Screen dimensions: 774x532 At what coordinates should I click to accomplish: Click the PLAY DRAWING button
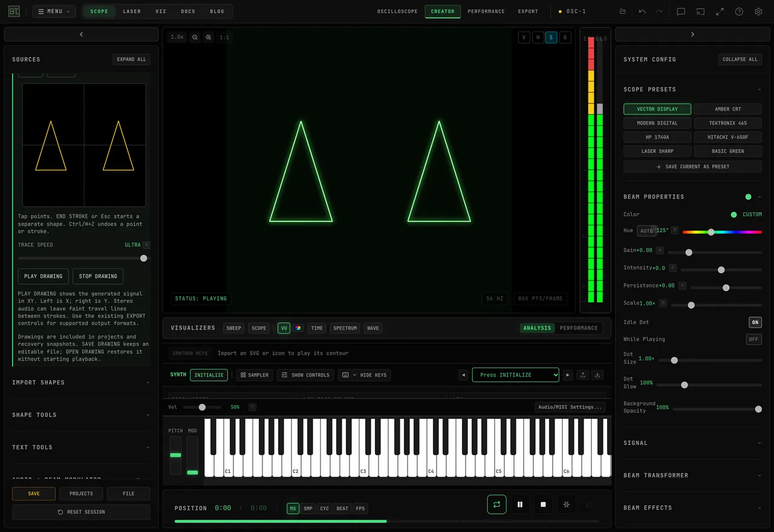tap(44, 276)
